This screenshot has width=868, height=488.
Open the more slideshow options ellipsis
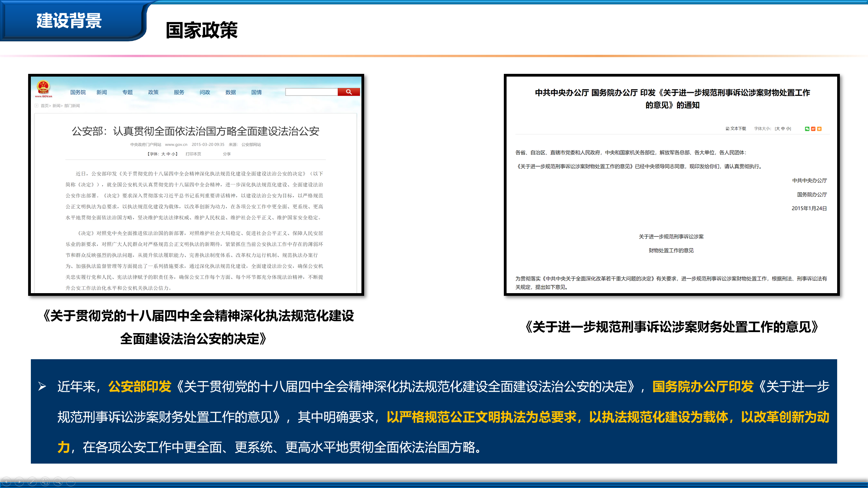pyautogui.click(x=71, y=481)
